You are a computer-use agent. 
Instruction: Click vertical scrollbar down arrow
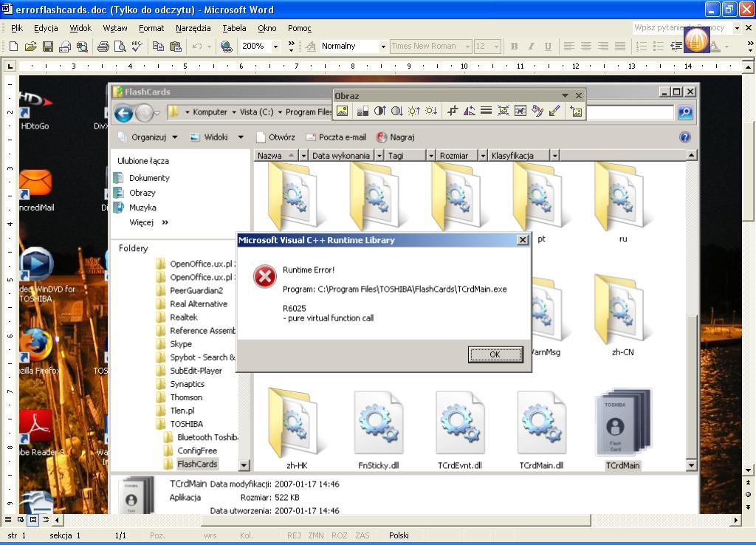click(x=749, y=470)
